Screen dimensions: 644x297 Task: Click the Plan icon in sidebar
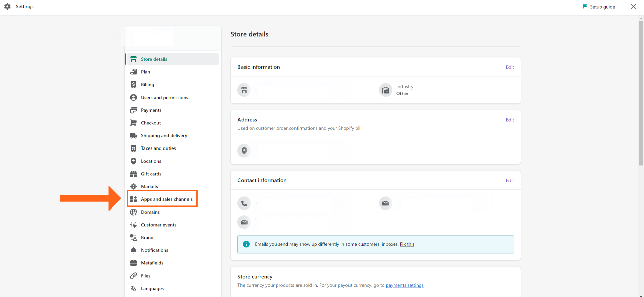pos(133,72)
